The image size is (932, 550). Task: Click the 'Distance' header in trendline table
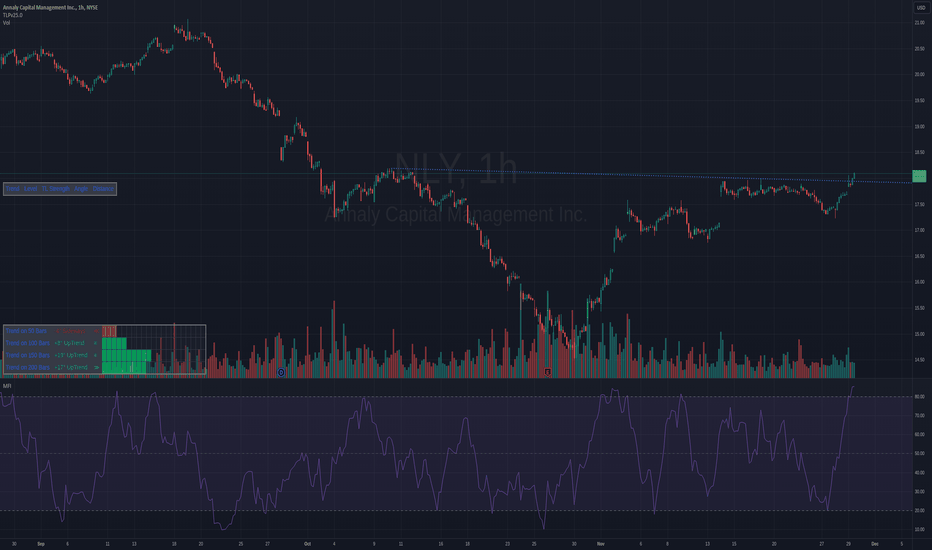pos(103,188)
